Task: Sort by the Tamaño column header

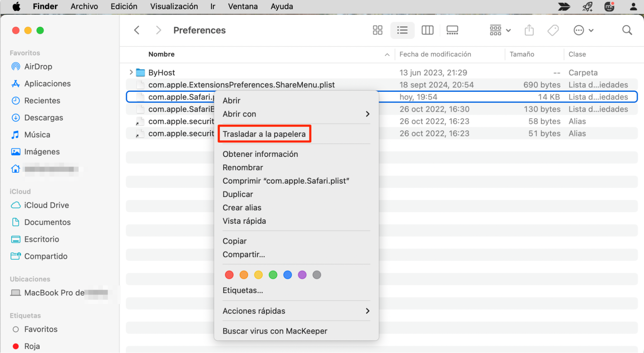Action: pyautogui.click(x=522, y=54)
